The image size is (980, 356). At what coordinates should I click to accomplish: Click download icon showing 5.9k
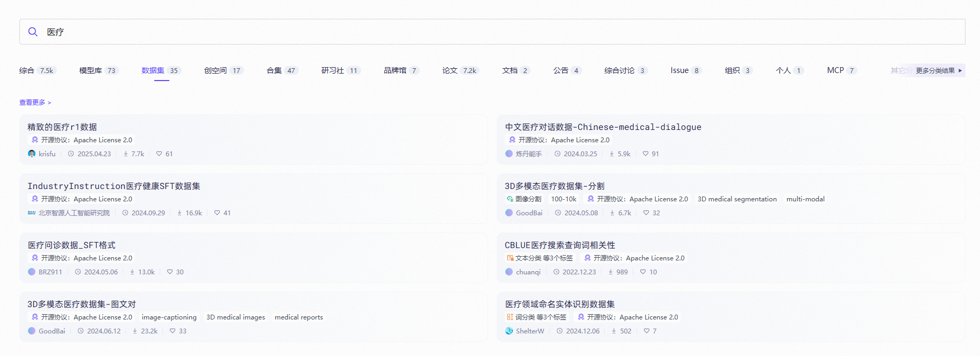pos(612,154)
